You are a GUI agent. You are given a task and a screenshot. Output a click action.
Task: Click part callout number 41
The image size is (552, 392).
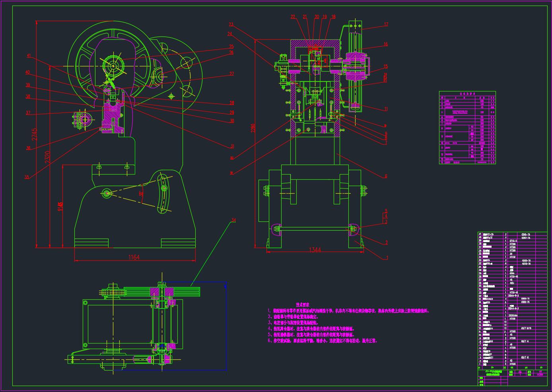coord(28,56)
